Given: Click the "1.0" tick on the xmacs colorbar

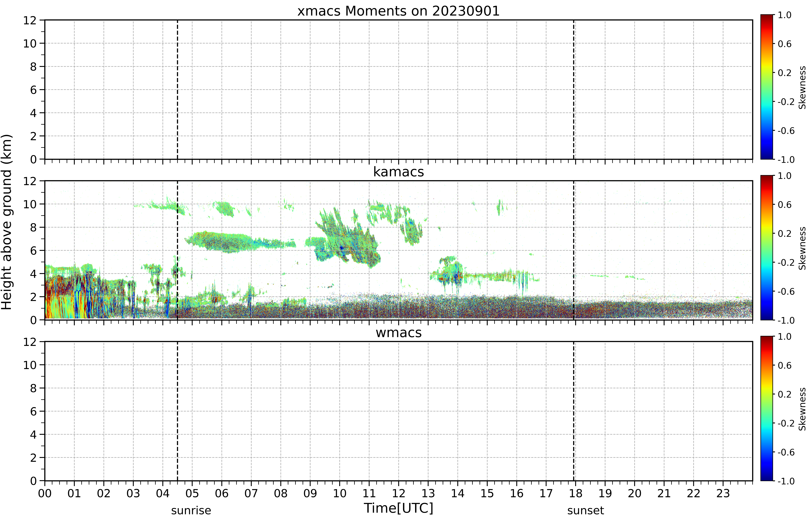Looking at the screenshot, I should (785, 15).
